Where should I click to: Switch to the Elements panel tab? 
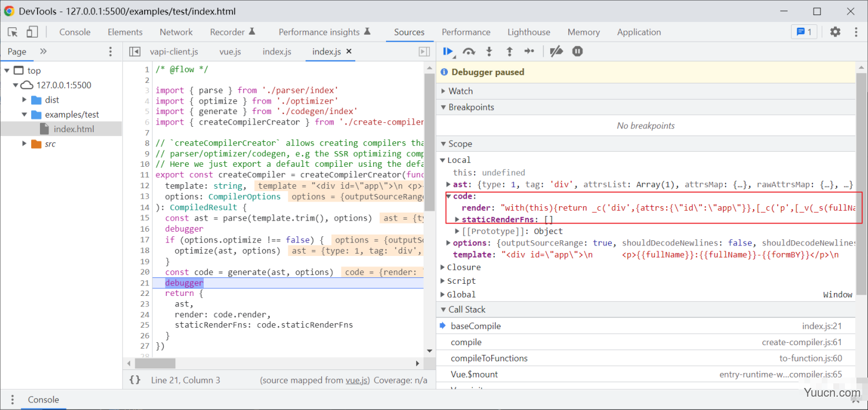coord(125,32)
